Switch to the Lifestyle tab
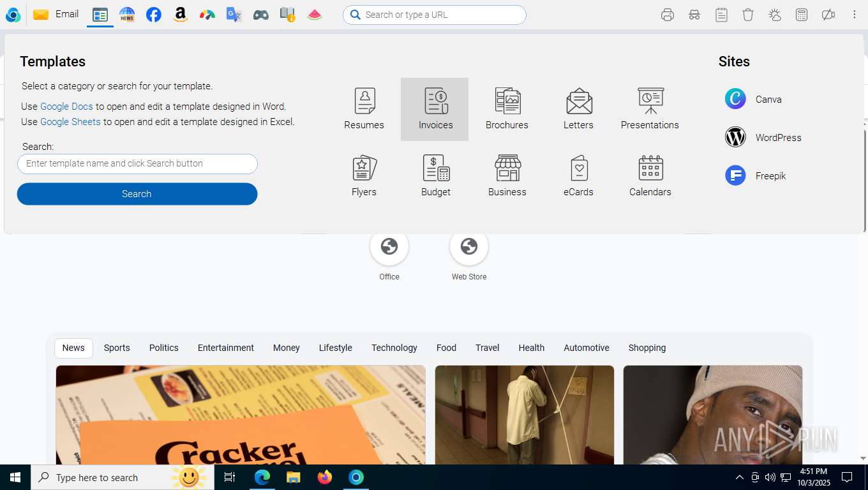This screenshot has height=490, width=868. point(336,348)
